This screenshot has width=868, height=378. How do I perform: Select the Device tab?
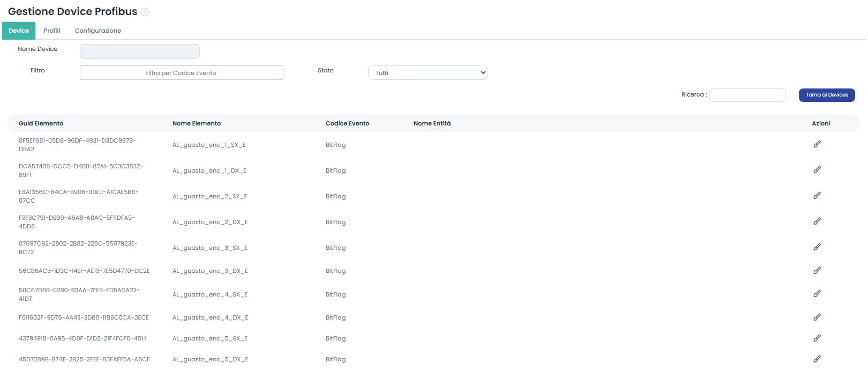tap(19, 31)
